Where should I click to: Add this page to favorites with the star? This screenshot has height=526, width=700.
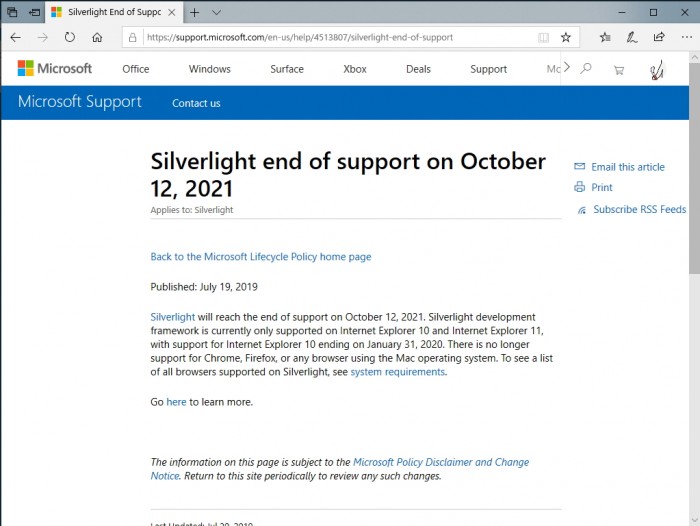click(566, 37)
